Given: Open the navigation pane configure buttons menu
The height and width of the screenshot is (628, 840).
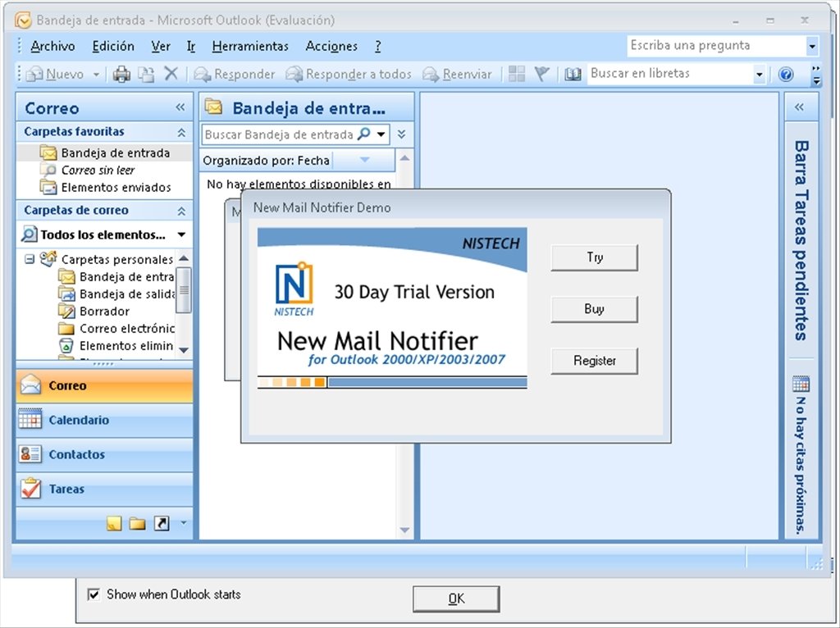Looking at the screenshot, I should point(183,523).
